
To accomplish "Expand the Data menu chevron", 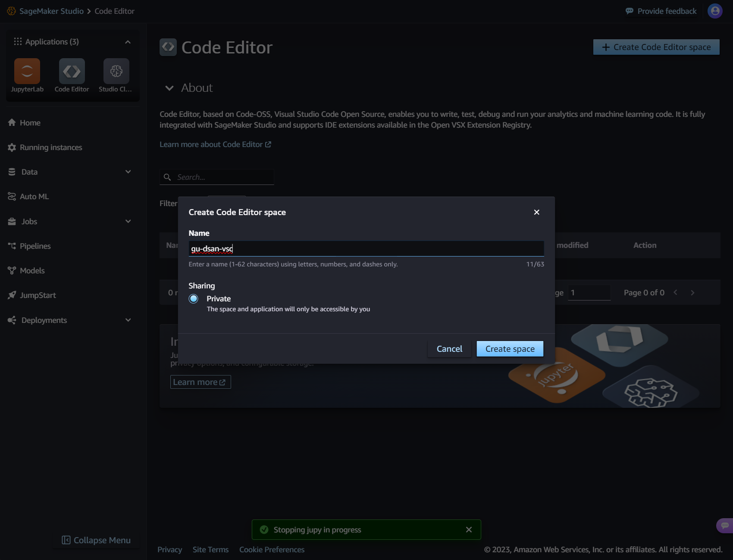I will coord(128,172).
